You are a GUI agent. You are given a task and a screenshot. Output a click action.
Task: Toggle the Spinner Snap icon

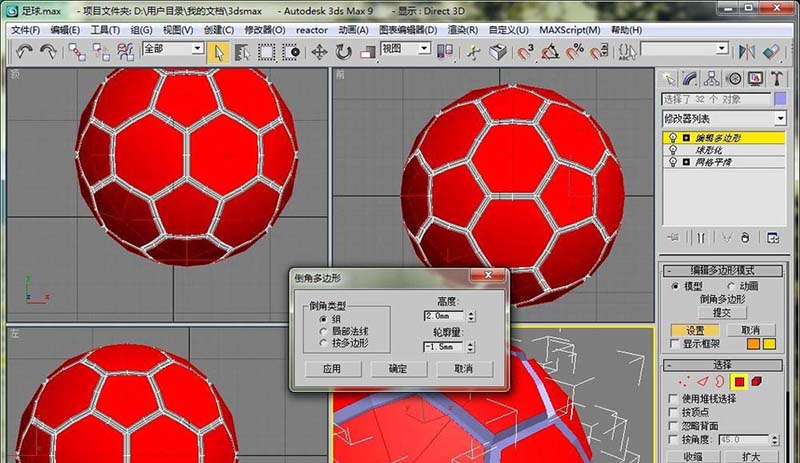(x=599, y=52)
